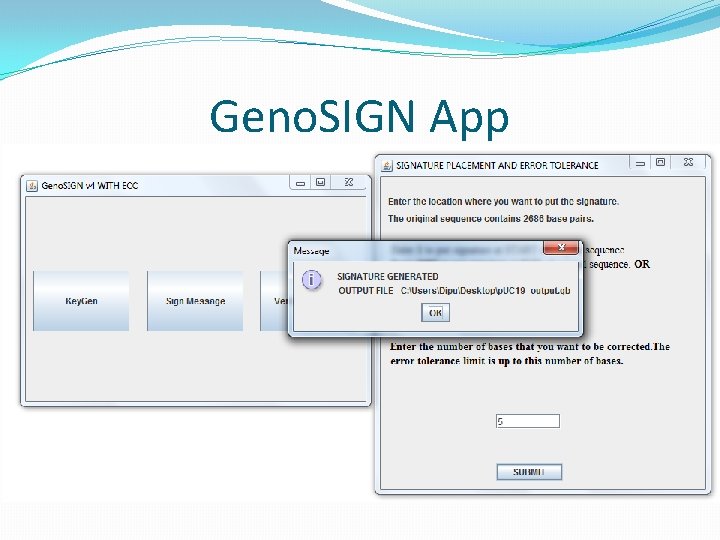Viewport: 720px width, 540px height.
Task: Maximize the GenoSIGN v4 WITH ECC window
Action: 321,183
